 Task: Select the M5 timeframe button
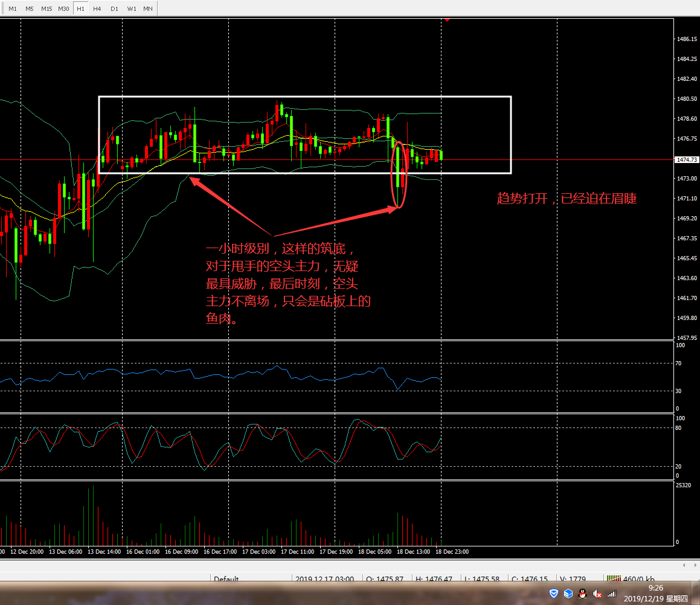(30, 9)
